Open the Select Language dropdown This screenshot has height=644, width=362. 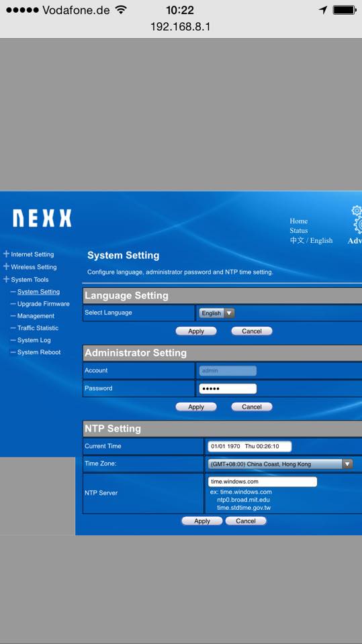pos(217,313)
